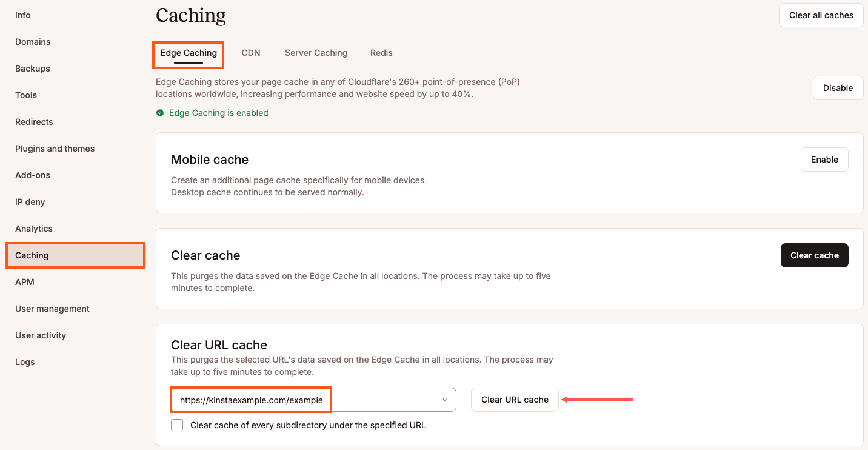View the Redis tab
The height and width of the screenshot is (450, 868).
click(381, 53)
